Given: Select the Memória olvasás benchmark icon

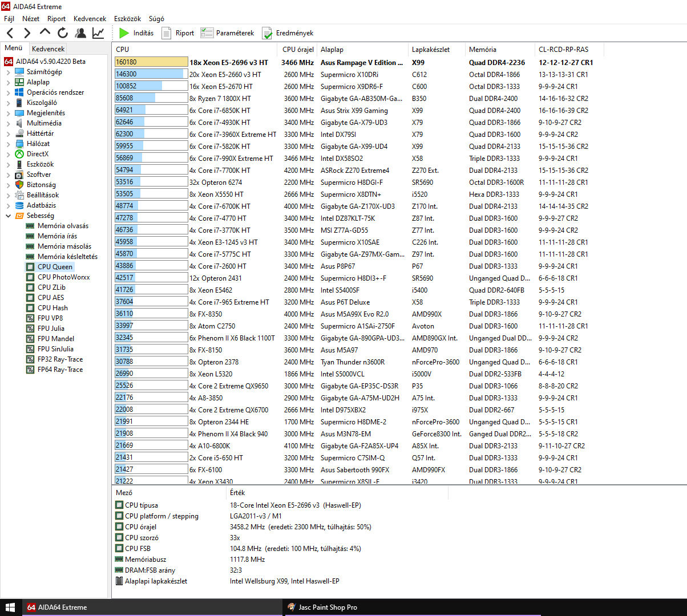Looking at the screenshot, I should [x=30, y=226].
